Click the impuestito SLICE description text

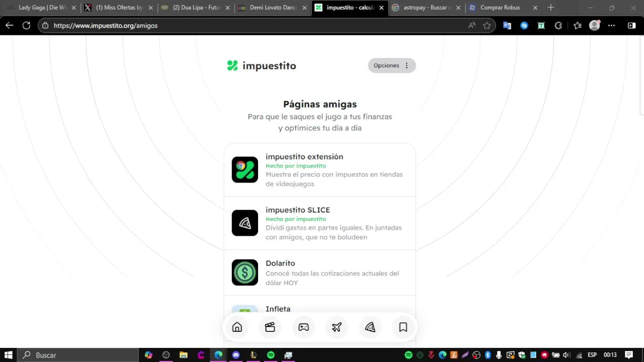tap(334, 232)
